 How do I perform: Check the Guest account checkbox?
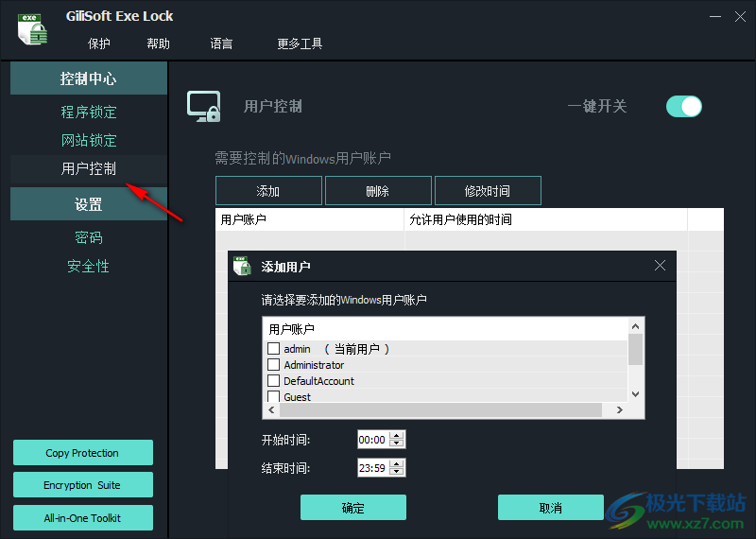pyautogui.click(x=273, y=396)
